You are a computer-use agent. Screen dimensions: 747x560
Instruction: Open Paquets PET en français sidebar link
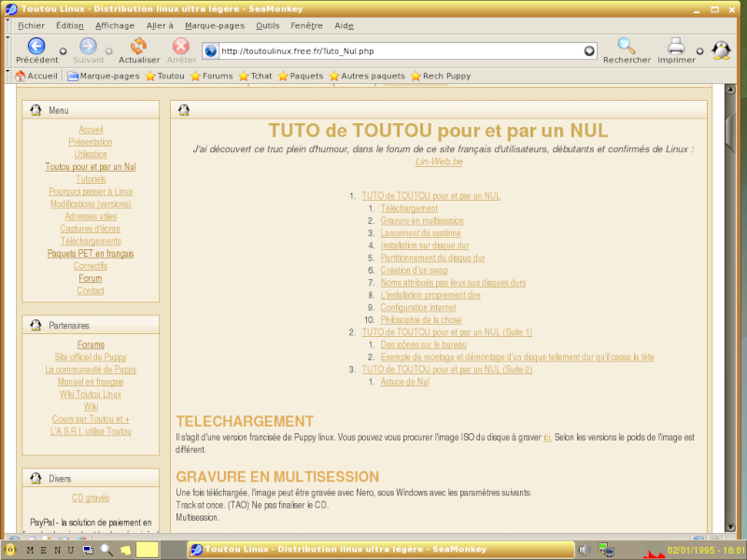click(91, 253)
